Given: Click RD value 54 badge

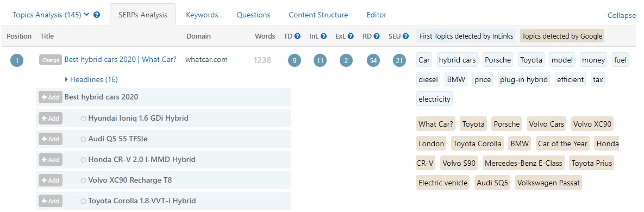Looking at the screenshot, I should coord(373,60).
